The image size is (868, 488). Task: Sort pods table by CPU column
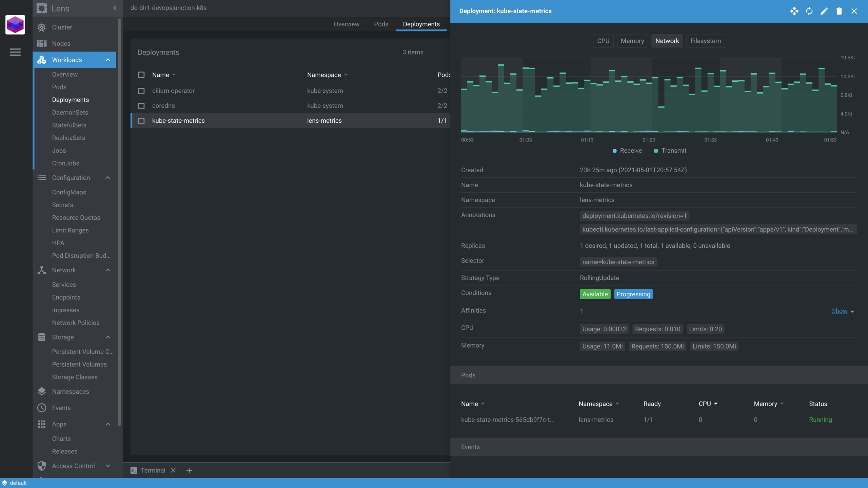[x=708, y=404]
